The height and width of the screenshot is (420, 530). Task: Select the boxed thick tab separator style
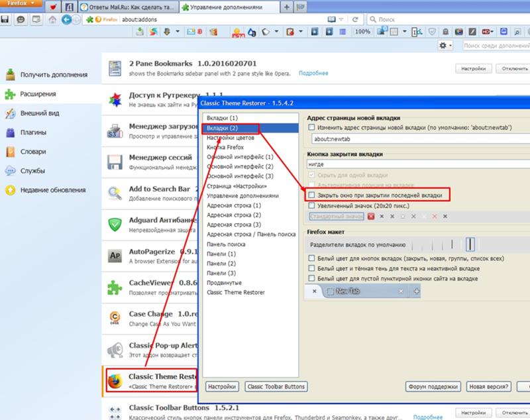[x=470, y=244]
